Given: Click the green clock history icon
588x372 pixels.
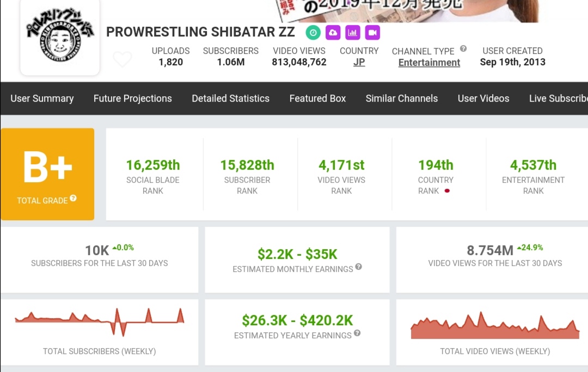Looking at the screenshot, I should [313, 33].
